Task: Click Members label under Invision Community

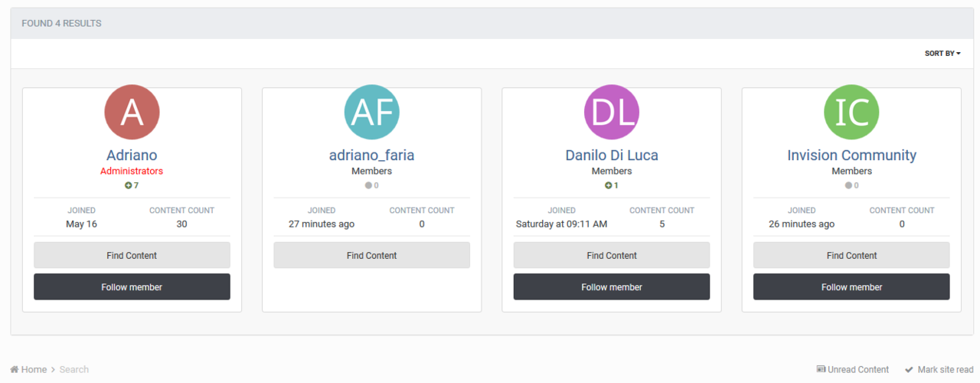Action: pos(851,171)
